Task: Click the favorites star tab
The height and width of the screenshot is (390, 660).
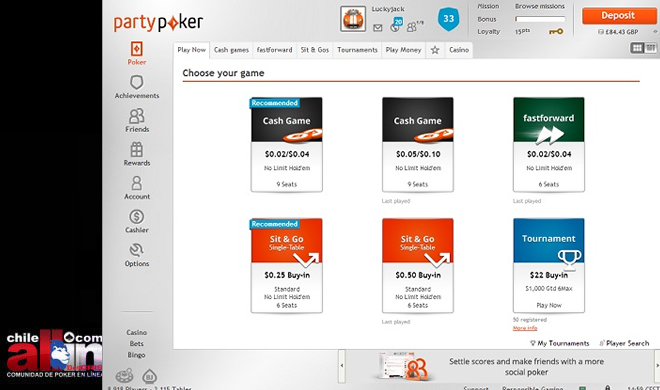Action: coord(435,50)
